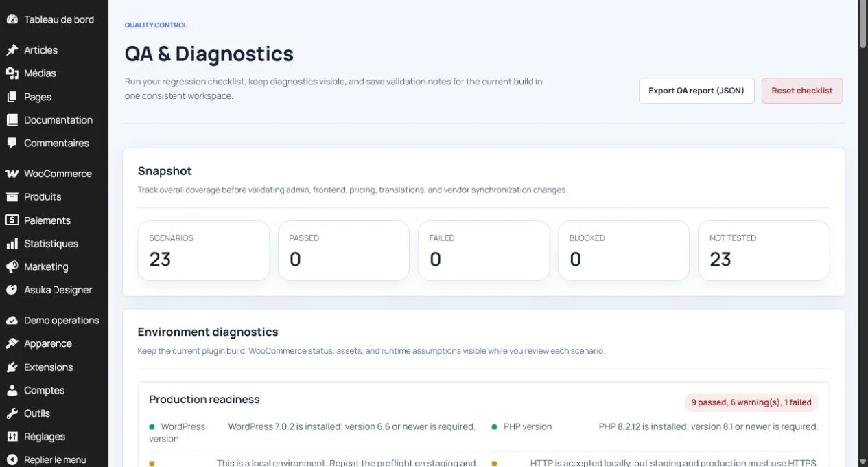The image size is (868, 467).
Task: Click the Blocked 0 stat card
Action: point(623,251)
